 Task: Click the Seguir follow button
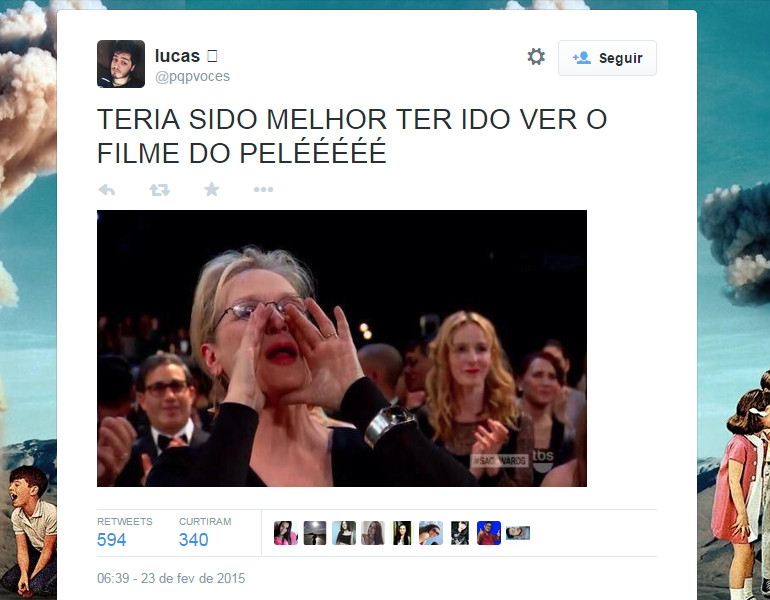(607, 58)
